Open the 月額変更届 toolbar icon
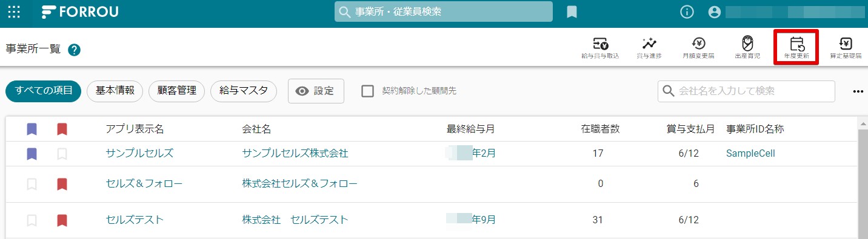This screenshot has height=239, width=868. (698, 48)
